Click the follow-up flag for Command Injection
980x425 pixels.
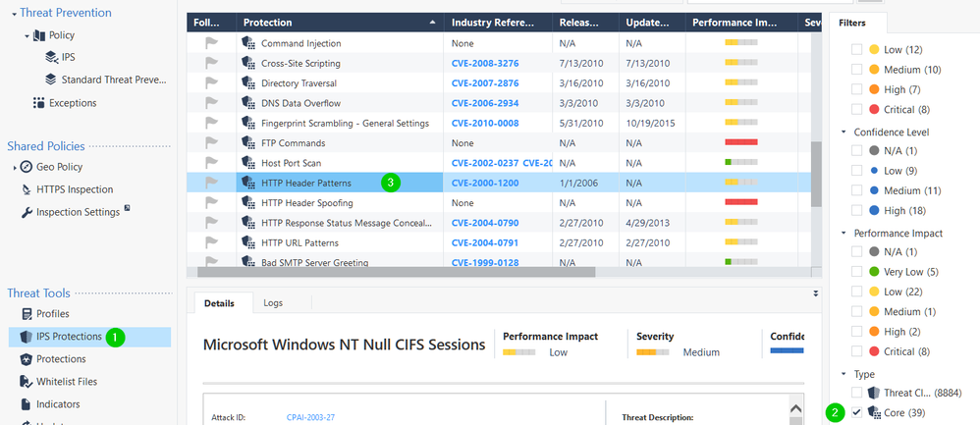point(210,43)
